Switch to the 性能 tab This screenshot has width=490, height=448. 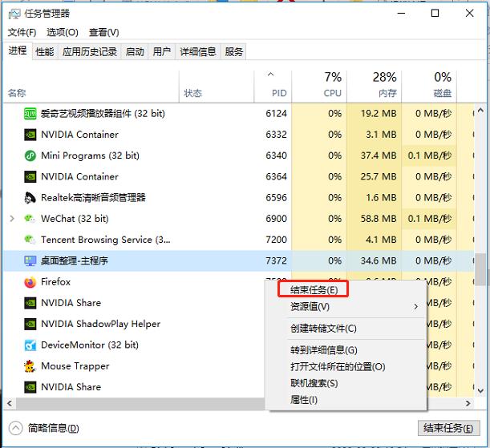point(45,51)
